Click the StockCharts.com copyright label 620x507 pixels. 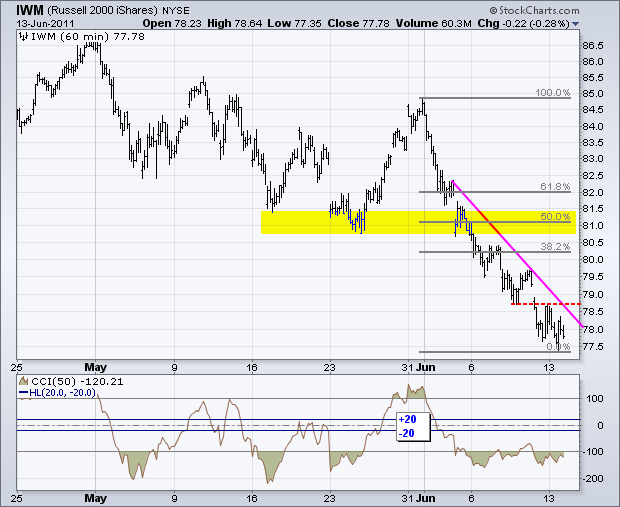(534, 10)
